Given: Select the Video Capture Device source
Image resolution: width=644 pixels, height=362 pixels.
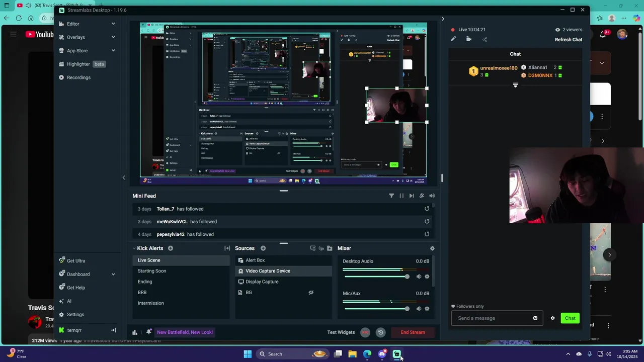Looking at the screenshot, I should 283,271.
